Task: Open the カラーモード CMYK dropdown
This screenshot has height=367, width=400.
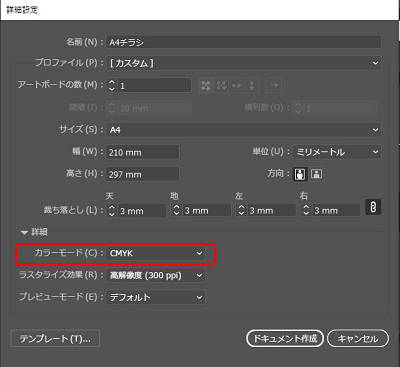Action: pyautogui.click(x=155, y=253)
